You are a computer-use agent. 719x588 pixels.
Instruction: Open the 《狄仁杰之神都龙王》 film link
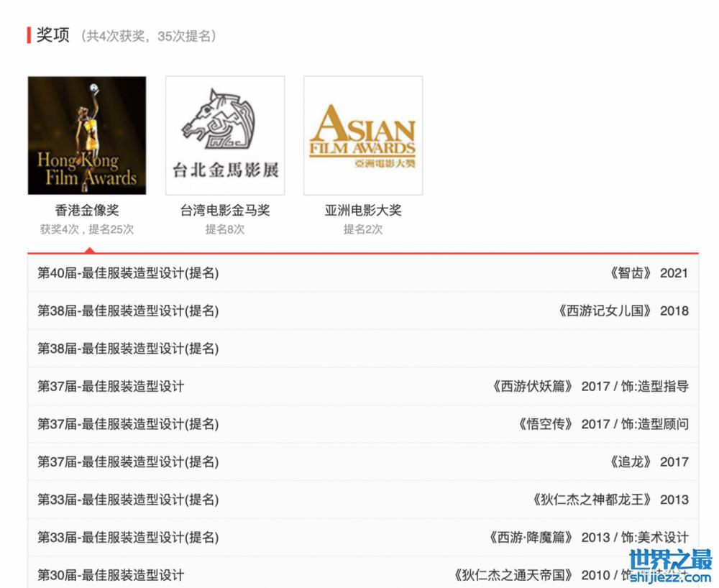[591, 500]
